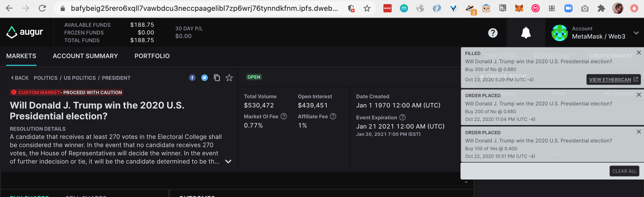Collapse panel with small chevron below notifications
The width and height of the screenshot is (644, 197).
coord(466,182)
